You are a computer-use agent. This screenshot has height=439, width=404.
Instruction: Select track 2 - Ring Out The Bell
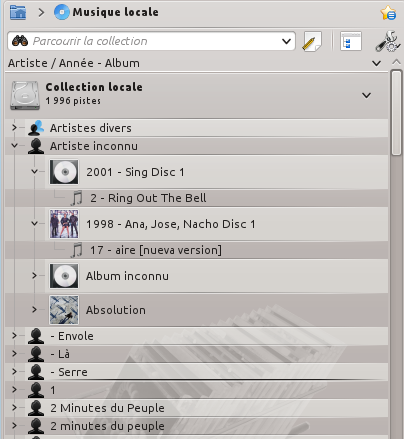pyautogui.click(x=148, y=198)
